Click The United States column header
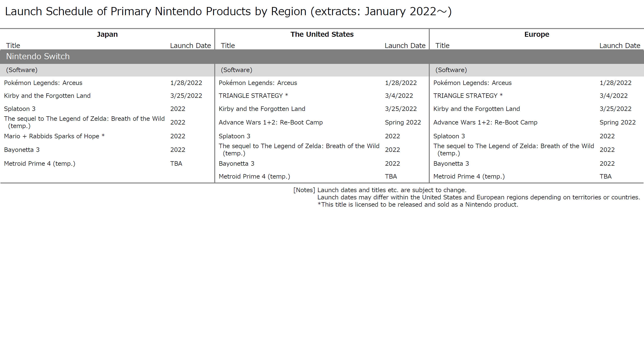This screenshot has height=362, width=644. (x=322, y=34)
